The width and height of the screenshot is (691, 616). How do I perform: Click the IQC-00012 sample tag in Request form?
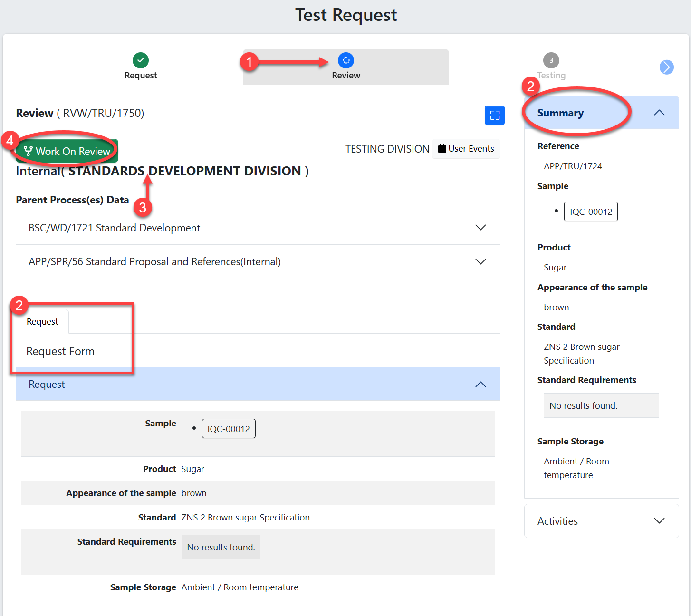(229, 429)
